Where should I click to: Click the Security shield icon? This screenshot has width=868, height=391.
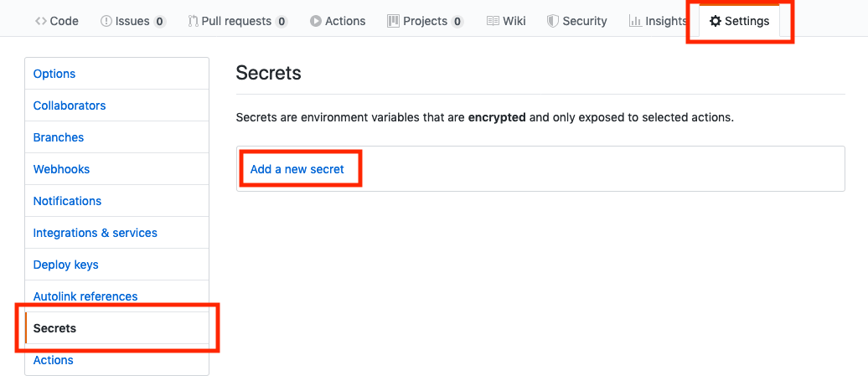click(552, 21)
